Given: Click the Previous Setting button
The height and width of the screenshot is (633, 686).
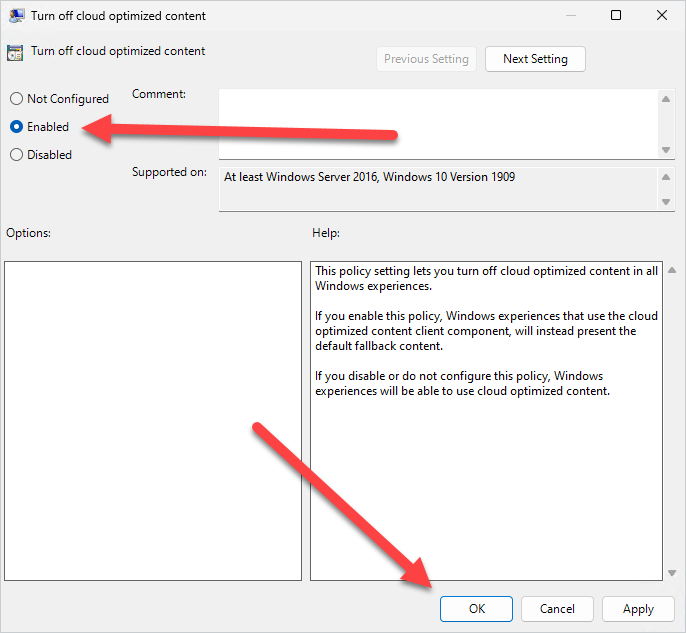Looking at the screenshot, I should point(426,59).
